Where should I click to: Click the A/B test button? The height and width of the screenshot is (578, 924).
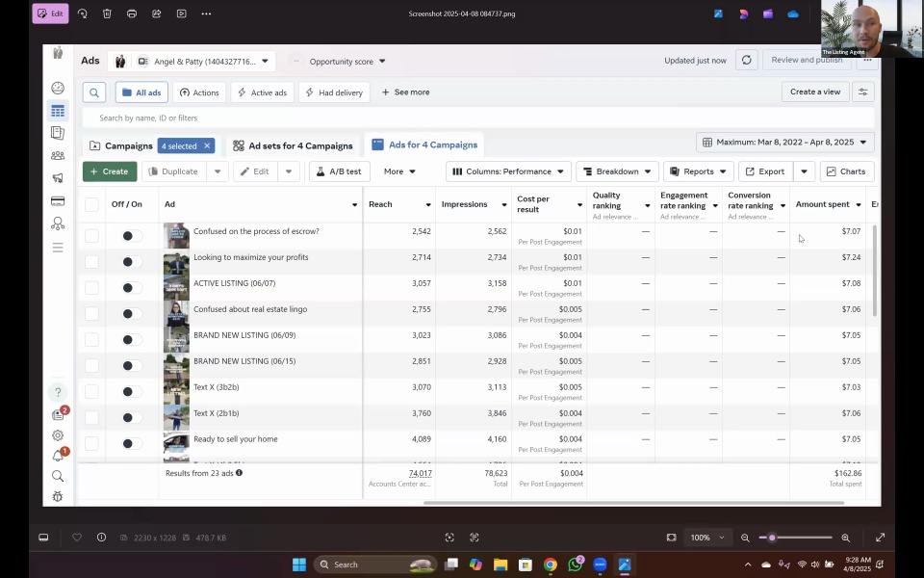[x=339, y=171]
